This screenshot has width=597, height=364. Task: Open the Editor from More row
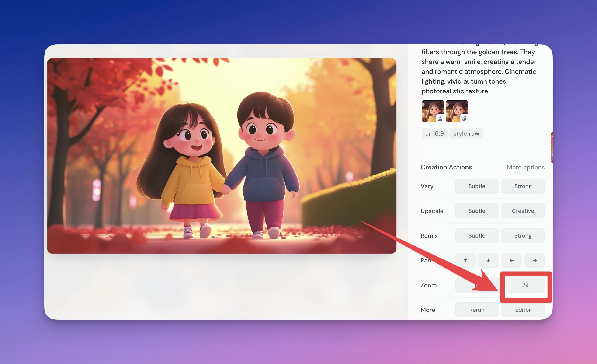(x=523, y=310)
